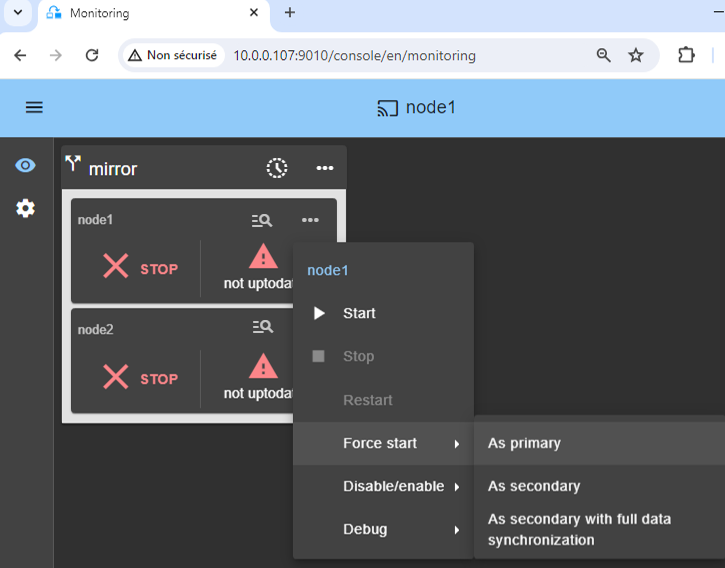Bookmark this page with the star icon

pos(636,55)
